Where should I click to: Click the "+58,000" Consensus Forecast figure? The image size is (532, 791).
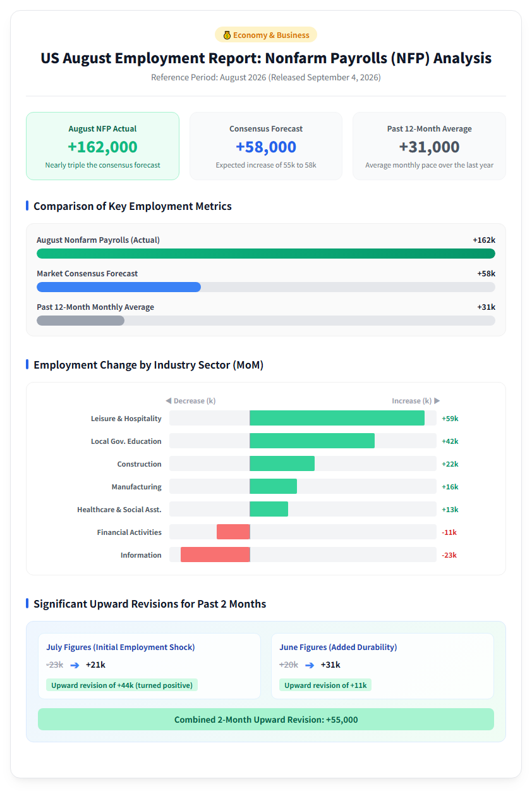point(266,147)
